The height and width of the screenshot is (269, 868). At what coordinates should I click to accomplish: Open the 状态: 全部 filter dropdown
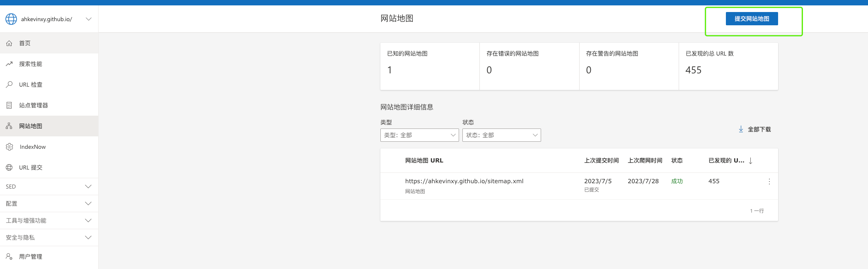pyautogui.click(x=501, y=135)
